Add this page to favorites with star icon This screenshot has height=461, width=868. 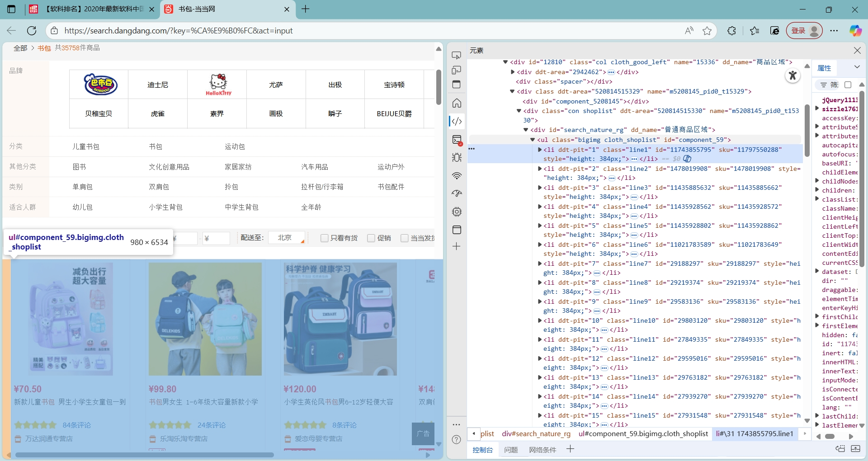click(x=707, y=31)
